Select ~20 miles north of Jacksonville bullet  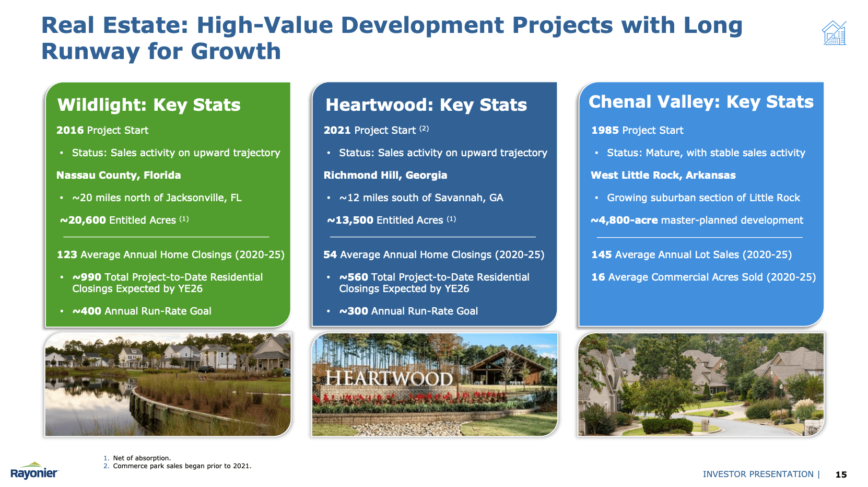click(x=157, y=198)
